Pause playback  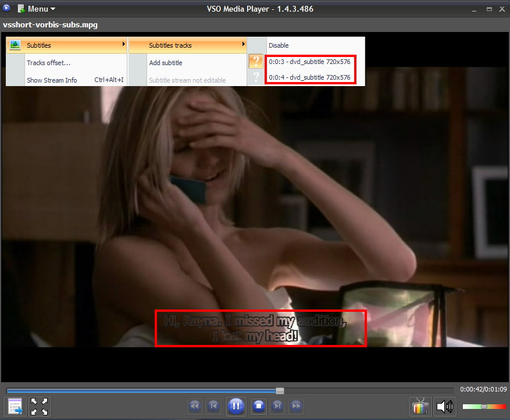[x=236, y=406]
